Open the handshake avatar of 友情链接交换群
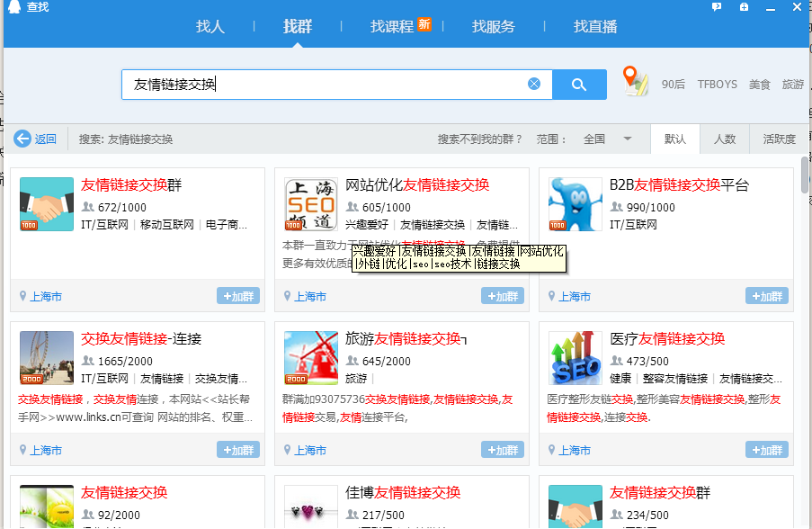812x529 pixels. 47,205
